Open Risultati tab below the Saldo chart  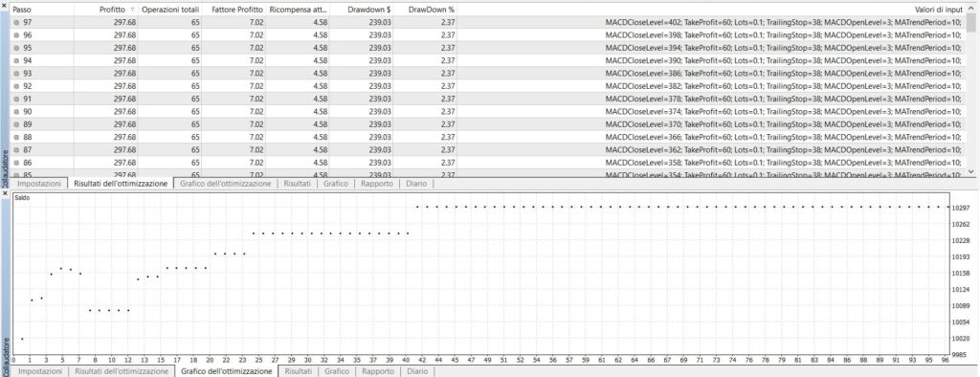click(298, 370)
